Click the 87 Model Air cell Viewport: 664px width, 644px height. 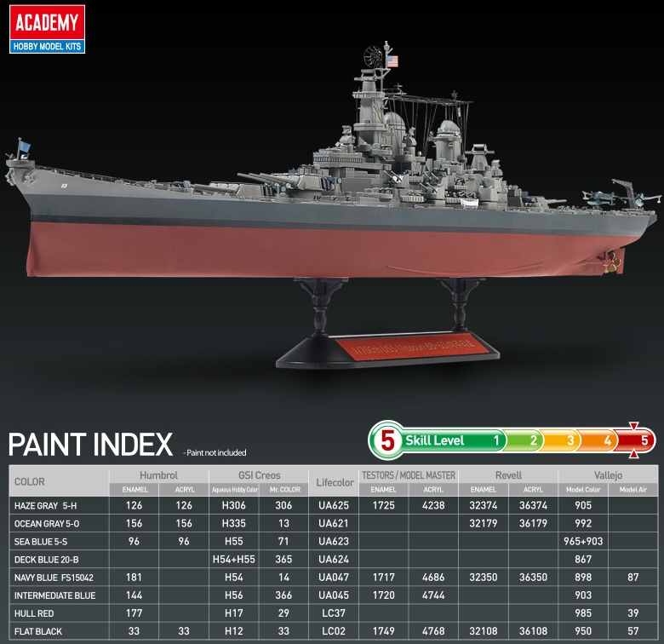(x=633, y=577)
